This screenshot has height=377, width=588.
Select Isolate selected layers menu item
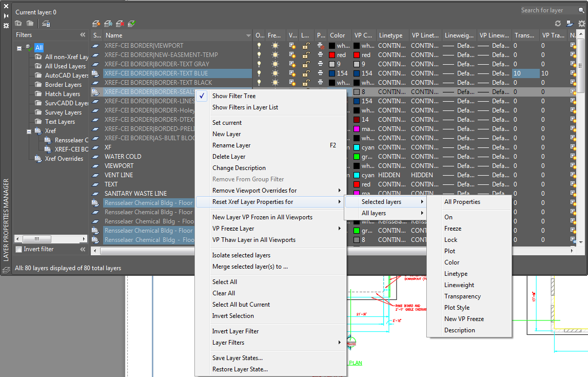(241, 255)
